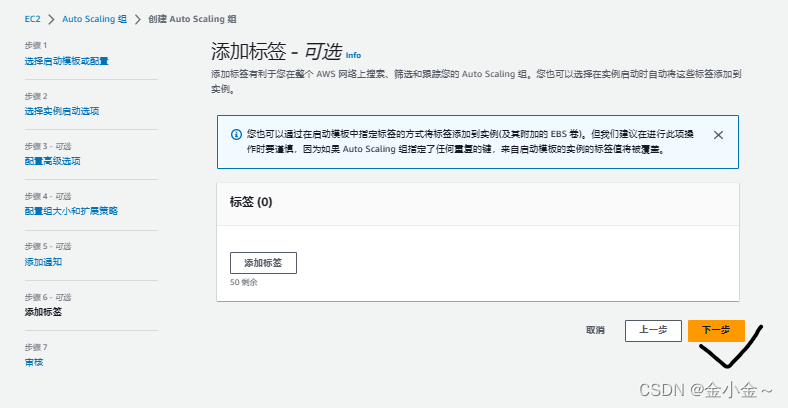Click the 添加标签 - 可选 page title
This screenshot has width=788, height=408.
(276, 51)
